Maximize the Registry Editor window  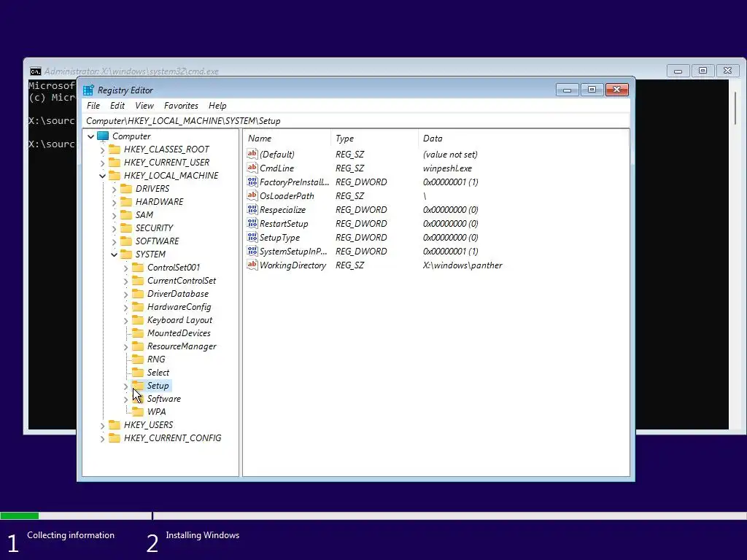(x=592, y=90)
